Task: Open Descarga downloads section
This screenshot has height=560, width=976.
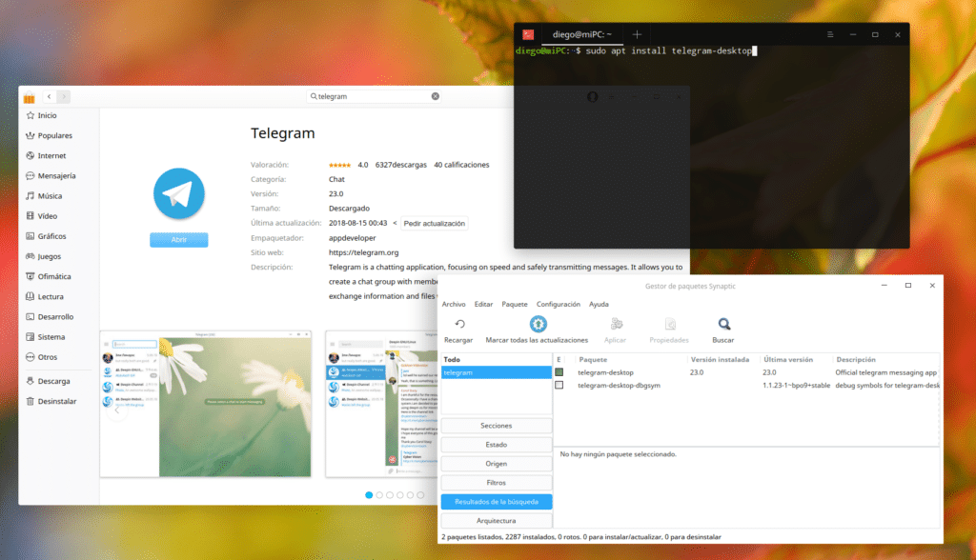Action: pyautogui.click(x=48, y=381)
